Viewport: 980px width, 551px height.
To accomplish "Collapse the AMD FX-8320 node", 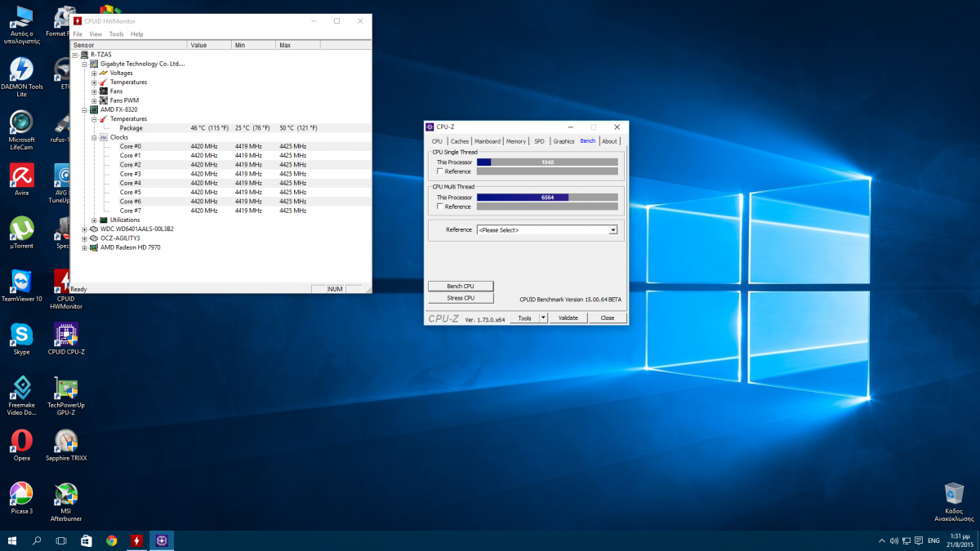I will click(85, 109).
